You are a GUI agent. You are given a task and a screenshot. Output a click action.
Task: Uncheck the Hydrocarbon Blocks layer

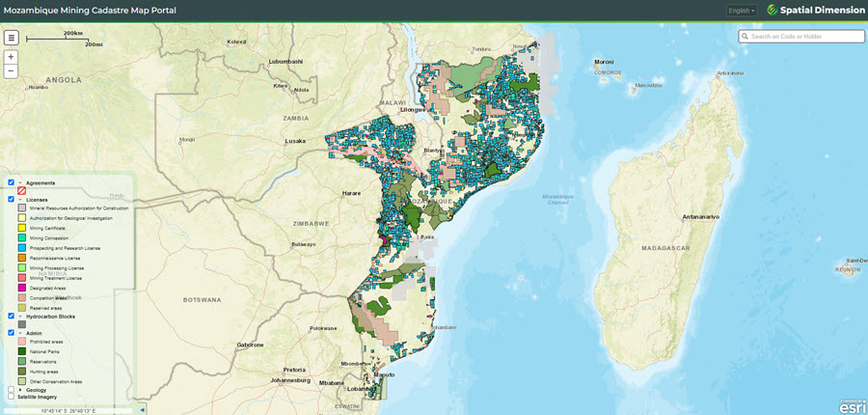coord(11,316)
